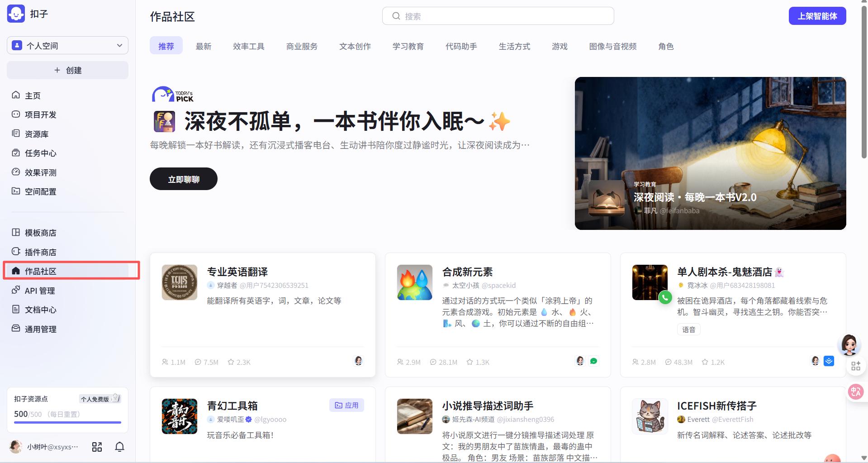Click the 创建 button in the sidebar
868x463 pixels.
coord(67,70)
